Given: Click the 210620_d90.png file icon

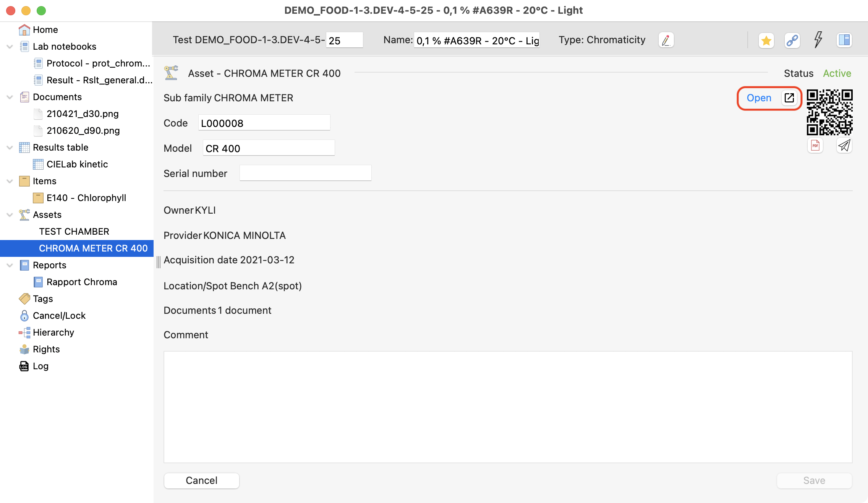Looking at the screenshot, I should [38, 131].
